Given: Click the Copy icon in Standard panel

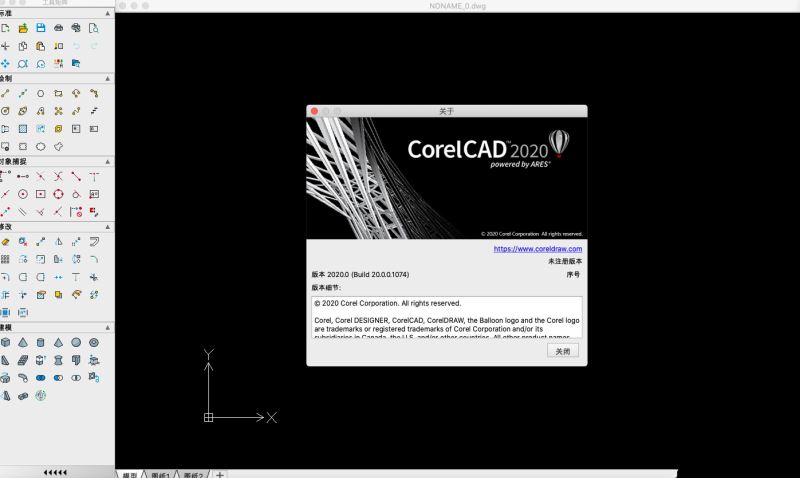Looking at the screenshot, I should [x=23, y=46].
